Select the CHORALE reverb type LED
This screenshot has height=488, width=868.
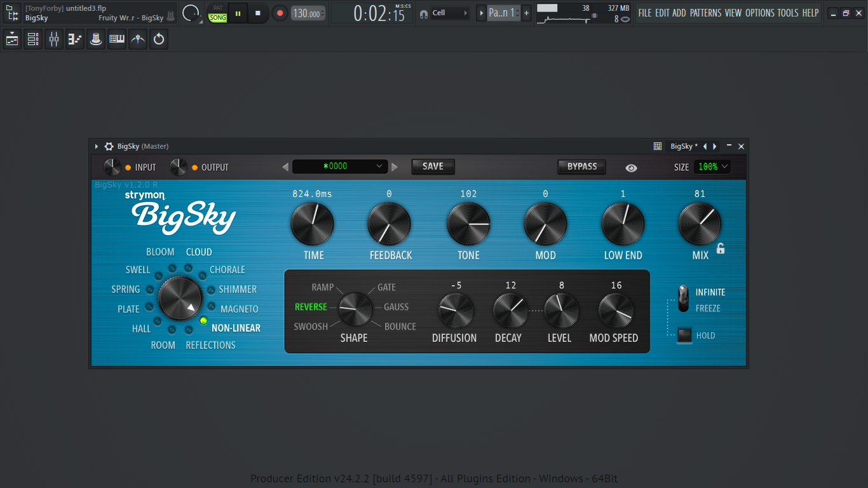pyautogui.click(x=203, y=276)
